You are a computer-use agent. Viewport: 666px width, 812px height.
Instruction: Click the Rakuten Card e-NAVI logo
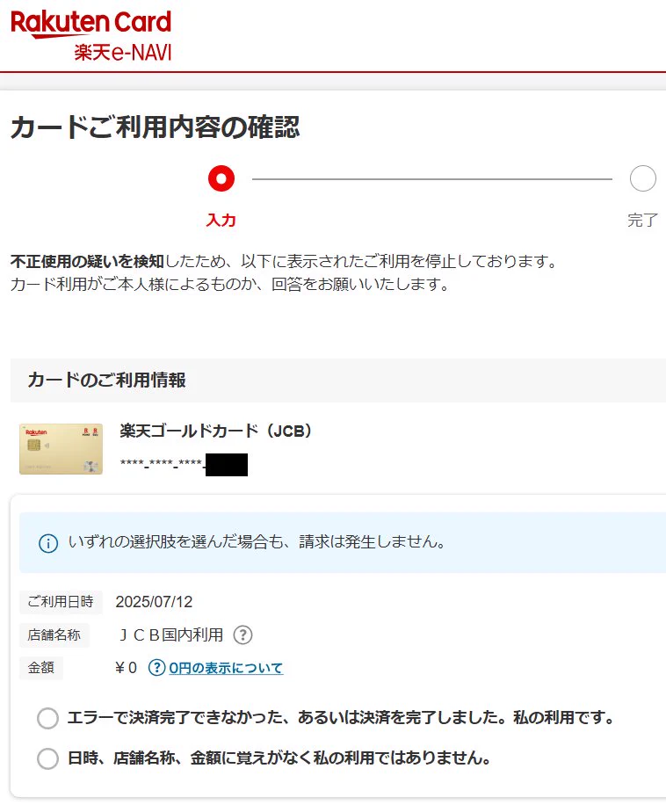point(91,35)
